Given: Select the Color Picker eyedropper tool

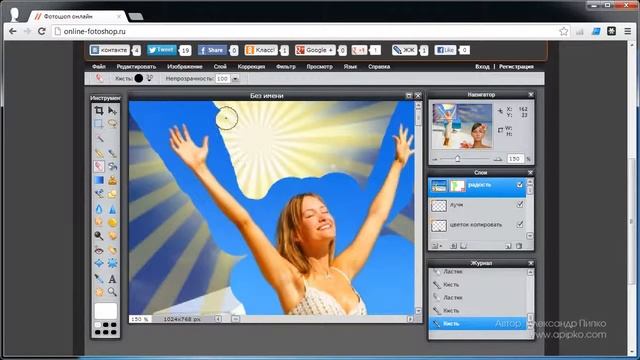Looking at the screenshot, I should (x=99, y=279).
